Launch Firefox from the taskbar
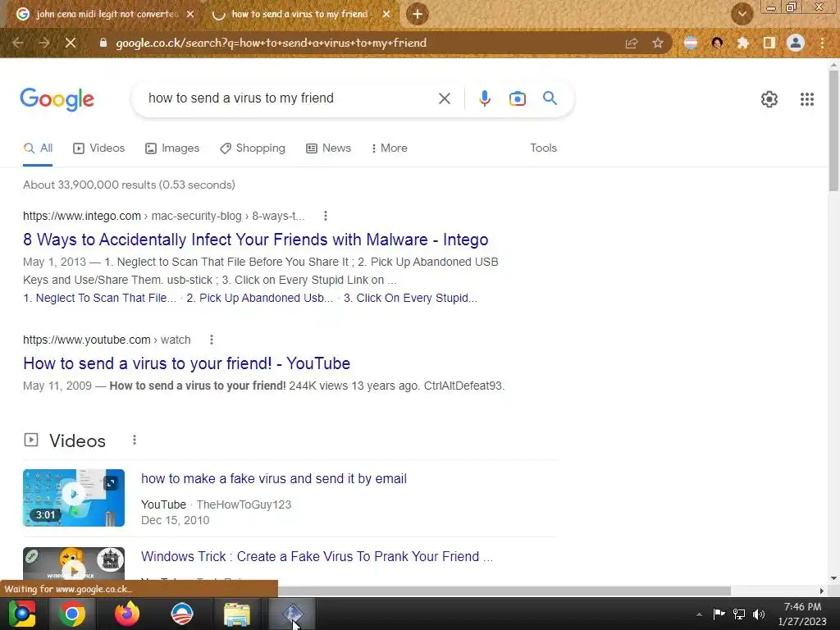 pyautogui.click(x=127, y=614)
